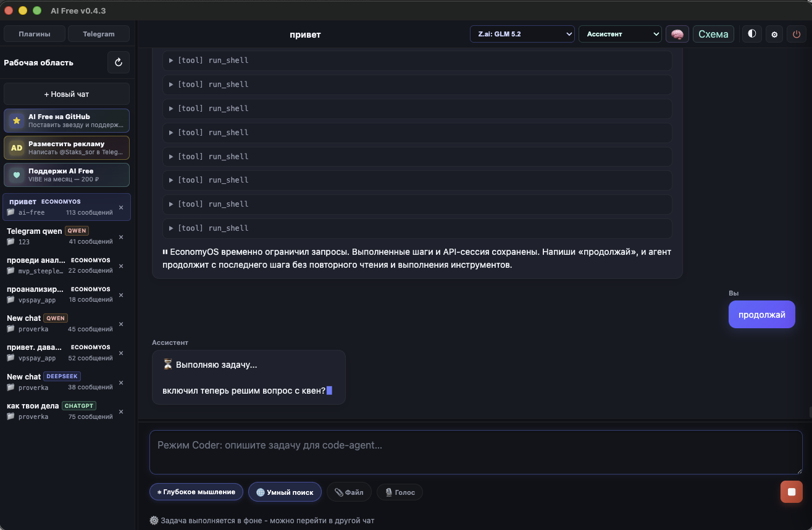Click the Голос voice input button
812x530 pixels.
coord(400,492)
